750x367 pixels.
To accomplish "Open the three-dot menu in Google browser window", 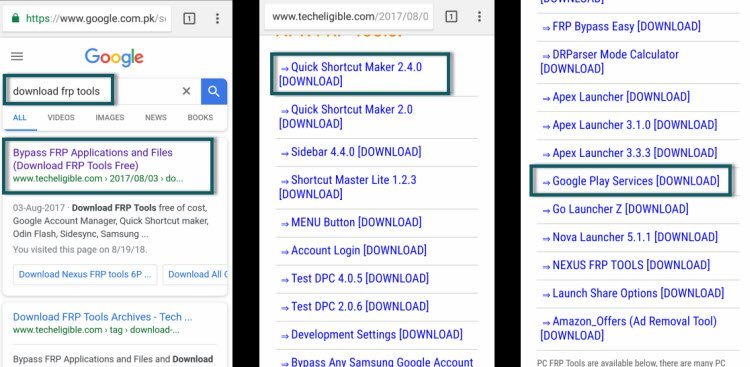I will pyautogui.click(x=217, y=19).
